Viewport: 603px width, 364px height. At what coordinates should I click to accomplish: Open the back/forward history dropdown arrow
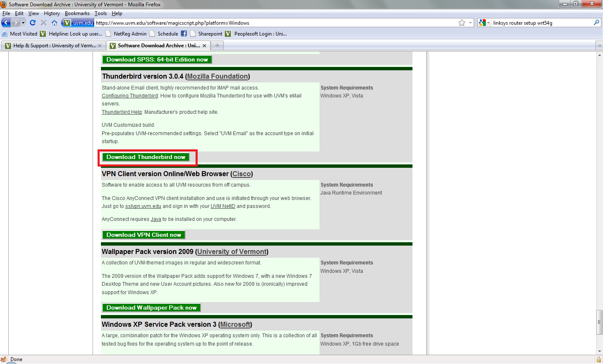[x=23, y=23]
